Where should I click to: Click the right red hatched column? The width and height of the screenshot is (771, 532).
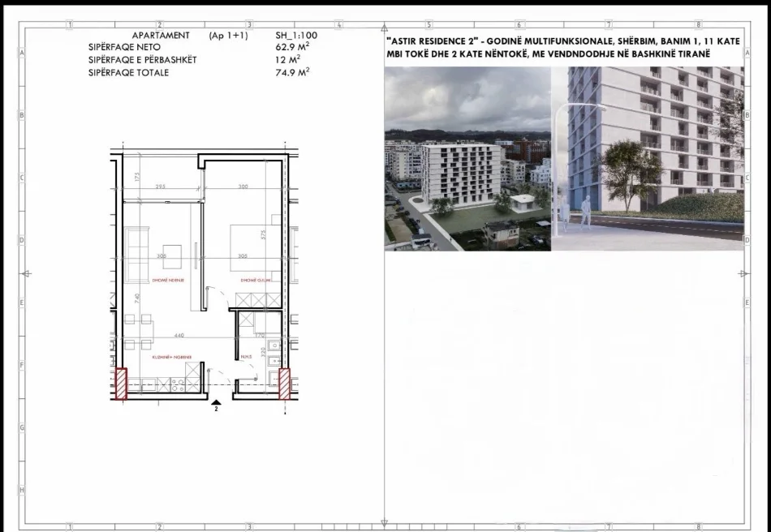coord(284,384)
